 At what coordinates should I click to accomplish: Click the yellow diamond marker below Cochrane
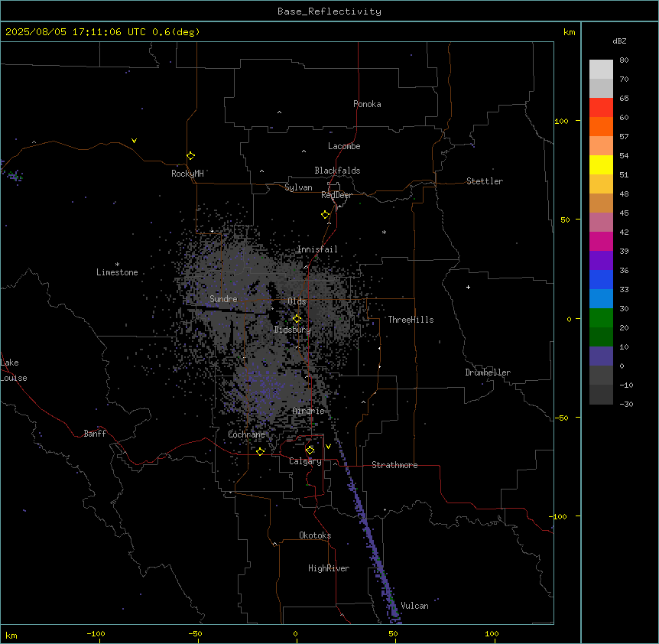pyautogui.click(x=260, y=451)
